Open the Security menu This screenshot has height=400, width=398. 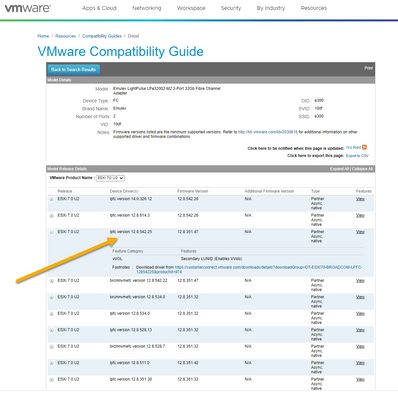click(x=231, y=8)
